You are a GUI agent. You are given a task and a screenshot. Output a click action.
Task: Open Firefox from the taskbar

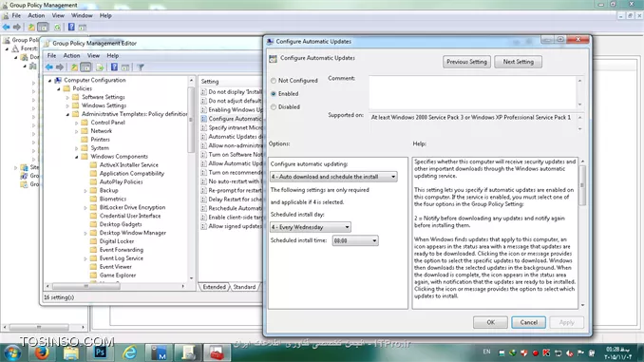pyautogui.click(x=42, y=352)
